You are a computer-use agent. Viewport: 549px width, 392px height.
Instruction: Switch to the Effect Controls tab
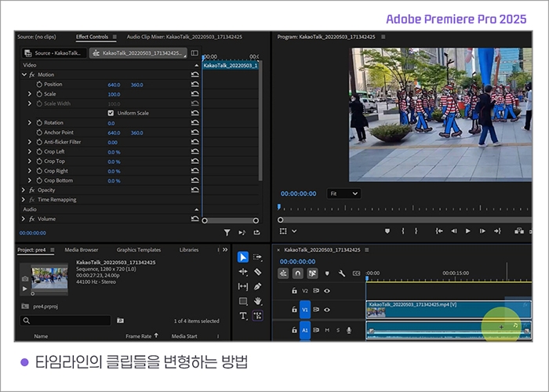[x=92, y=37]
